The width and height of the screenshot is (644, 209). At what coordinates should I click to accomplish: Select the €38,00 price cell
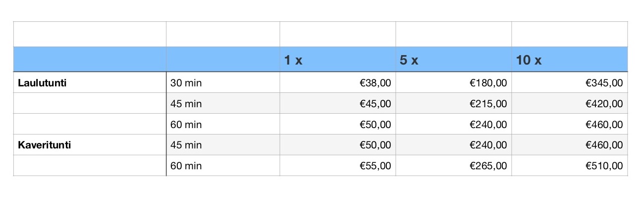pos(338,82)
